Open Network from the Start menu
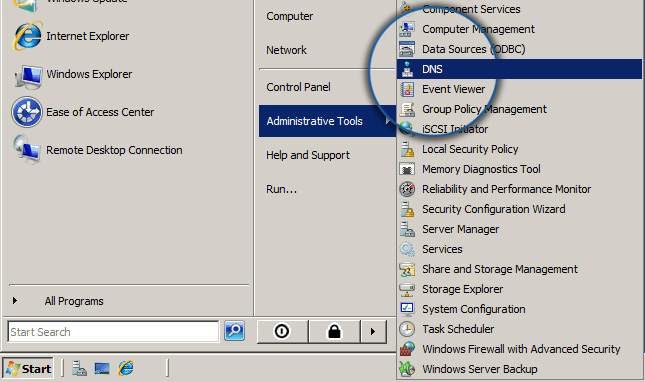The height and width of the screenshot is (382, 645). tap(286, 50)
